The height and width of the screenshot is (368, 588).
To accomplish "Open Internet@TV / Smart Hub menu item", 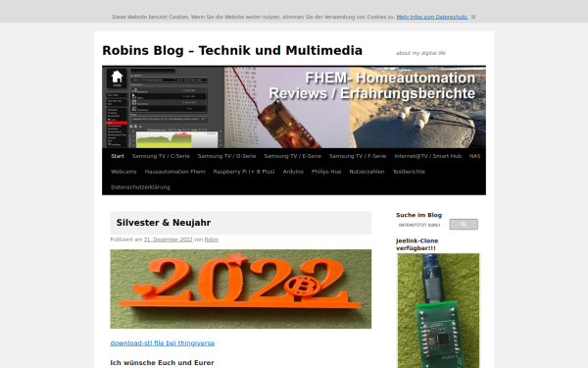I will [x=428, y=156].
